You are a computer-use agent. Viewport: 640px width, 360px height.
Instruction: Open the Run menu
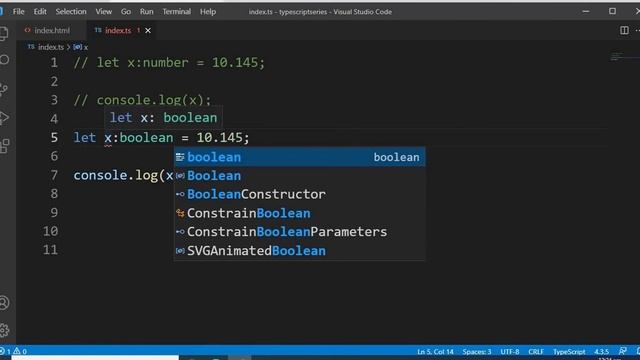[x=147, y=12]
